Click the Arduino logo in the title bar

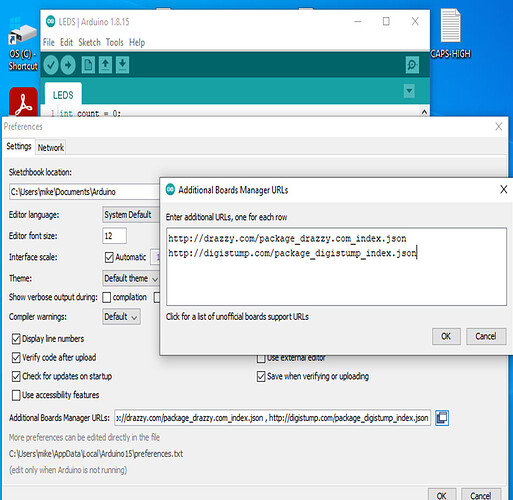pyautogui.click(x=51, y=21)
